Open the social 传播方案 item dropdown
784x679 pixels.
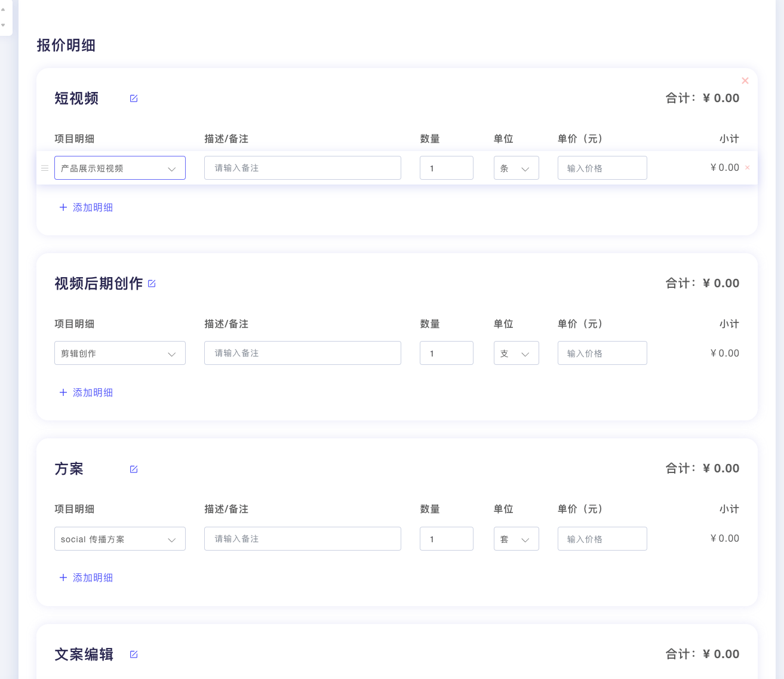(x=120, y=539)
